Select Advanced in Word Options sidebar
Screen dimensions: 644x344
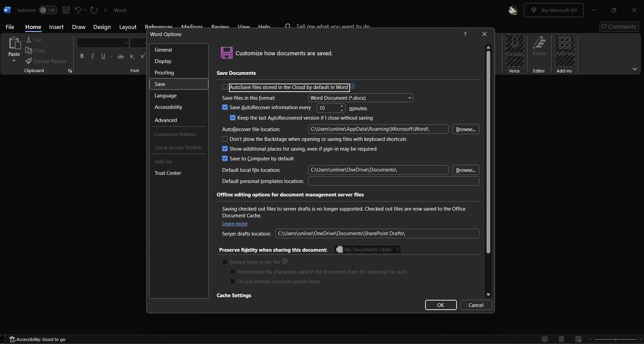tap(179, 120)
